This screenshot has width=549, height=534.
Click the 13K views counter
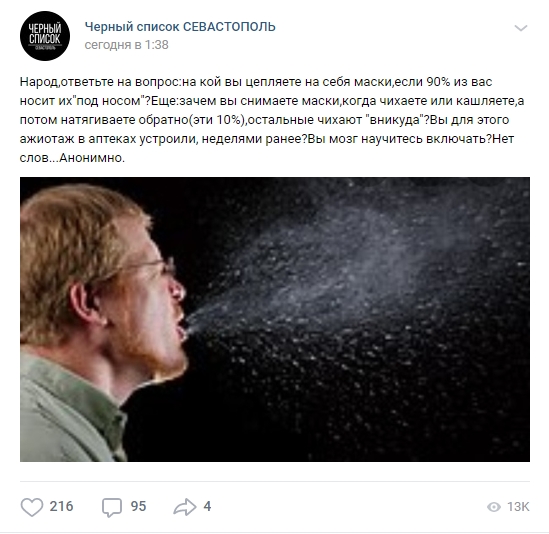(x=518, y=507)
